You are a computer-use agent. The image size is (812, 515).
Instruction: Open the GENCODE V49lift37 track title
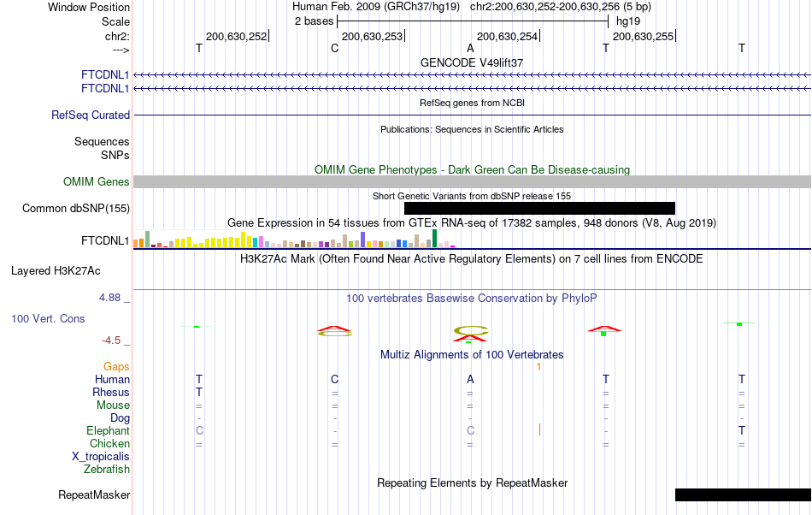pyautogui.click(x=472, y=62)
